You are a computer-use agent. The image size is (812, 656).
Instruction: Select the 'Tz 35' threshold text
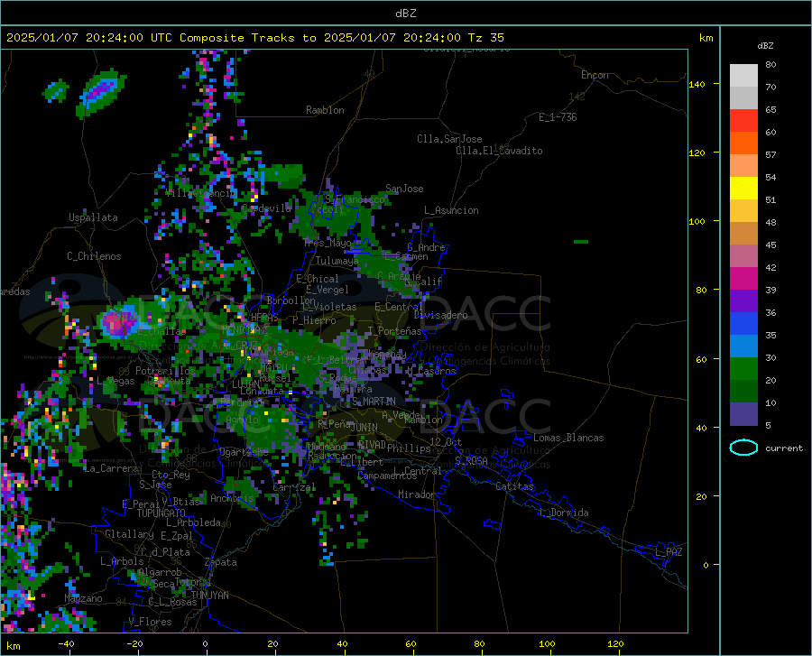click(485, 38)
